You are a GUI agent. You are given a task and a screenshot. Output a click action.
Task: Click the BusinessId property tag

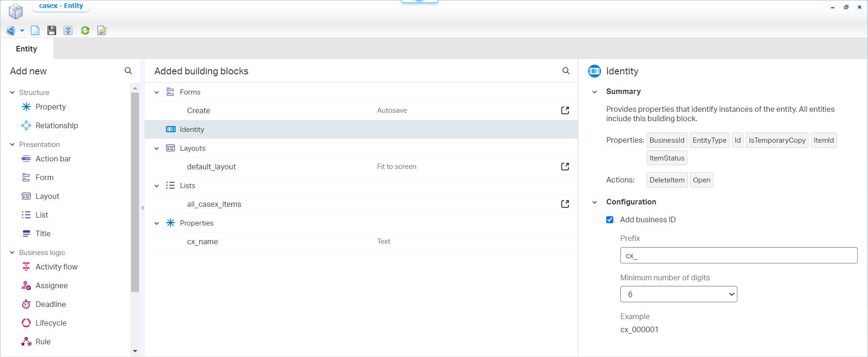(667, 140)
